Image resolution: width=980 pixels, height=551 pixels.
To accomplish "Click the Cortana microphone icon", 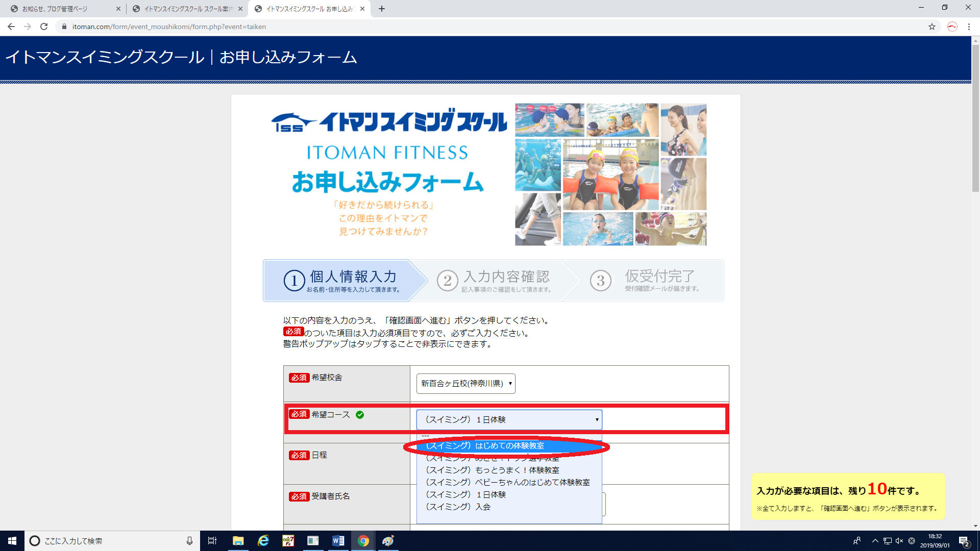I will tap(189, 541).
